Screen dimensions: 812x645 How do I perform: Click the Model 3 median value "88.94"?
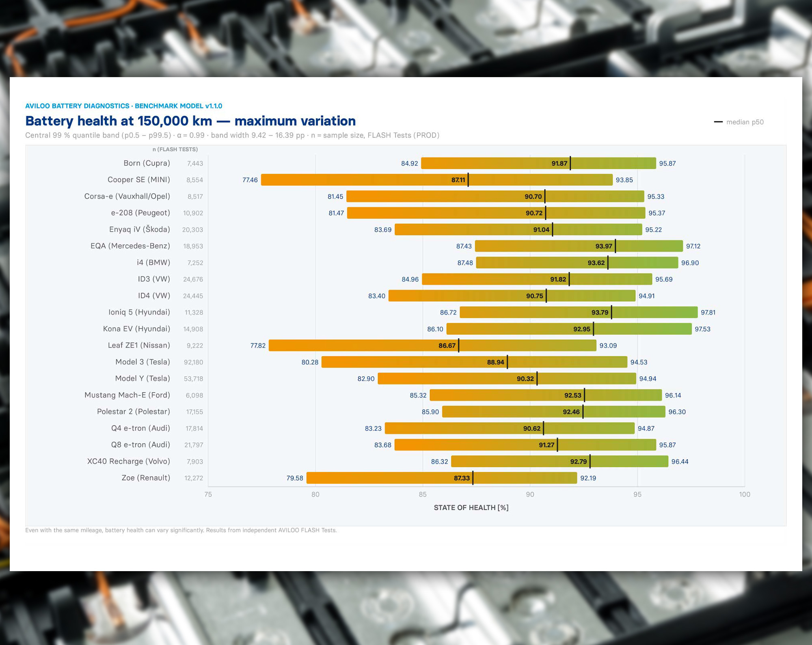pyautogui.click(x=496, y=362)
